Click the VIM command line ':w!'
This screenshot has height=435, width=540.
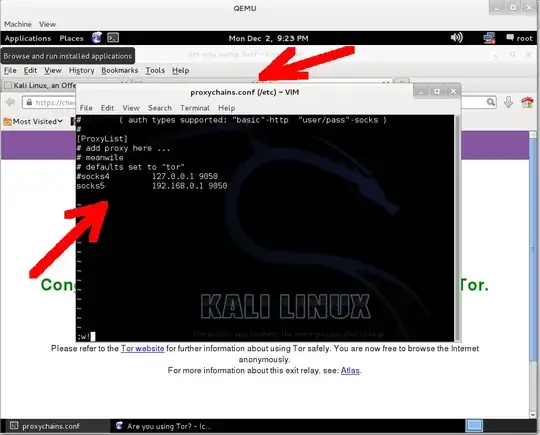pos(86,336)
